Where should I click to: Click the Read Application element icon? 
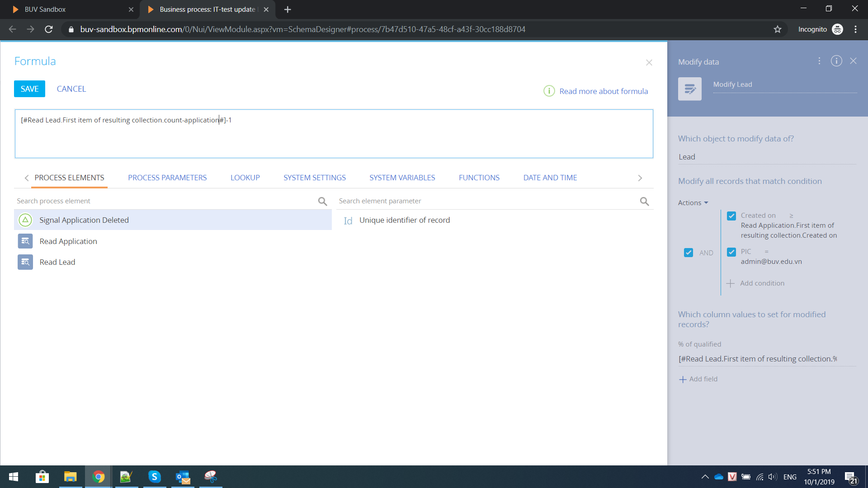click(x=25, y=241)
